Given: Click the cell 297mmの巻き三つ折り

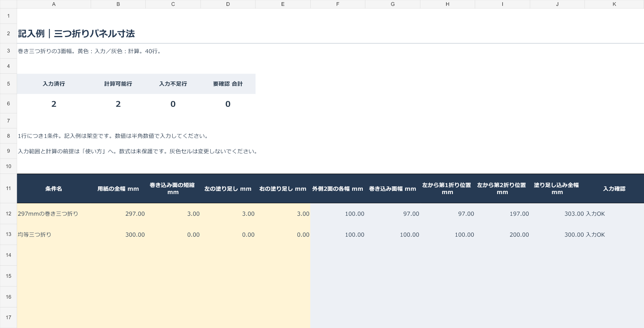Looking at the screenshot, I should tap(54, 214).
